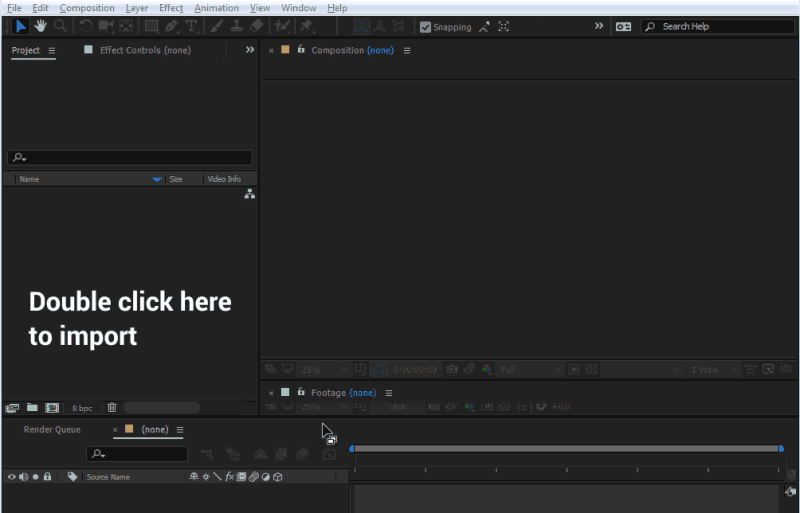Select the Hand tool
Image resolution: width=800 pixels, height=513 pixels.
click(x=40, y=26)
